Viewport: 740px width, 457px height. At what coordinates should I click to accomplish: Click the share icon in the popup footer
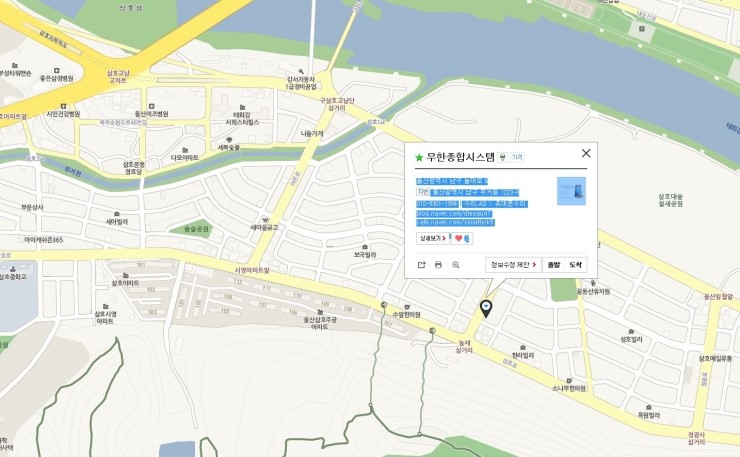coord(421,265)
